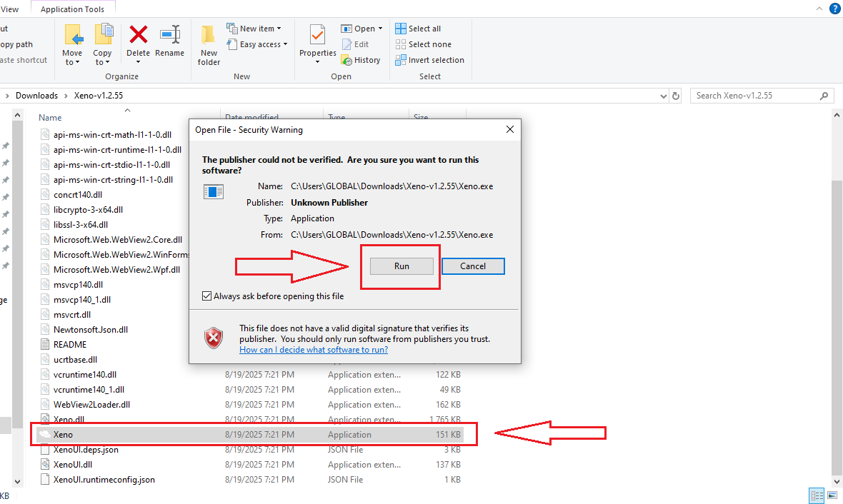
Task: Open Easy access dropdown
Action: [256, 44]
